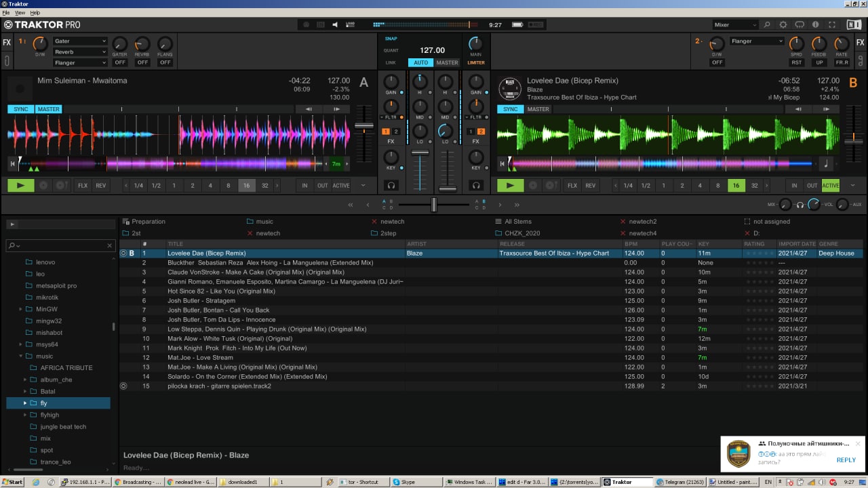Click REV reverse button on deck B
The width and height of the screenshot is (868, 488).
(590, 185)
